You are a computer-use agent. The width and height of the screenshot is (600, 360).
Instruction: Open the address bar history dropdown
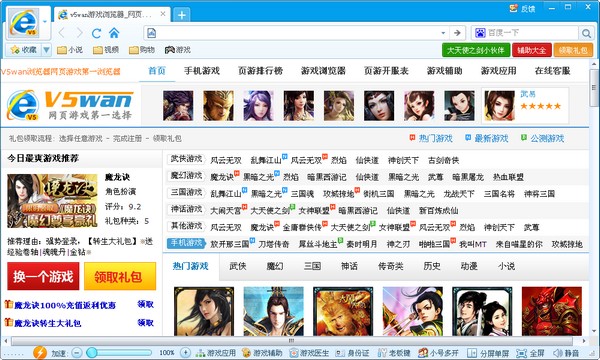443,33
